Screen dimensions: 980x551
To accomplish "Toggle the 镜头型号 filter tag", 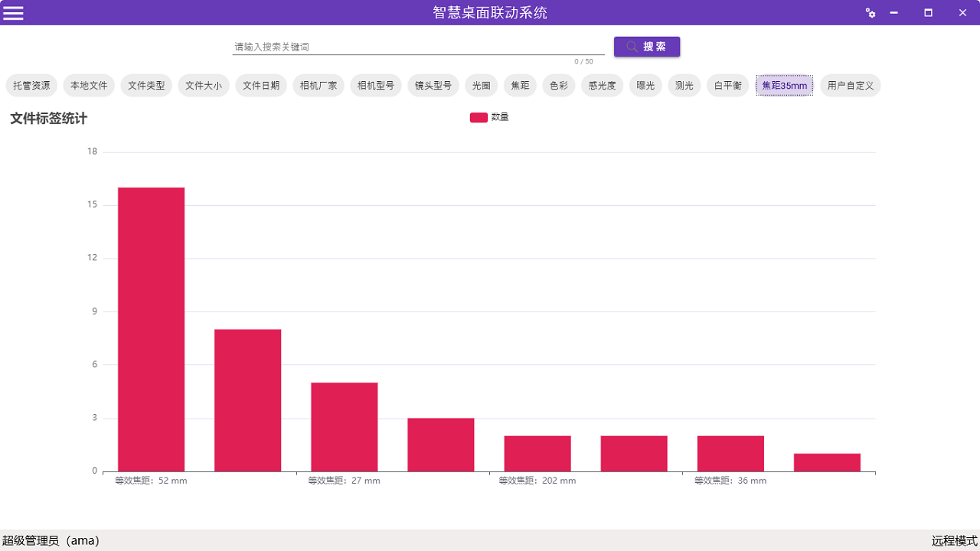I will point(433,85).
